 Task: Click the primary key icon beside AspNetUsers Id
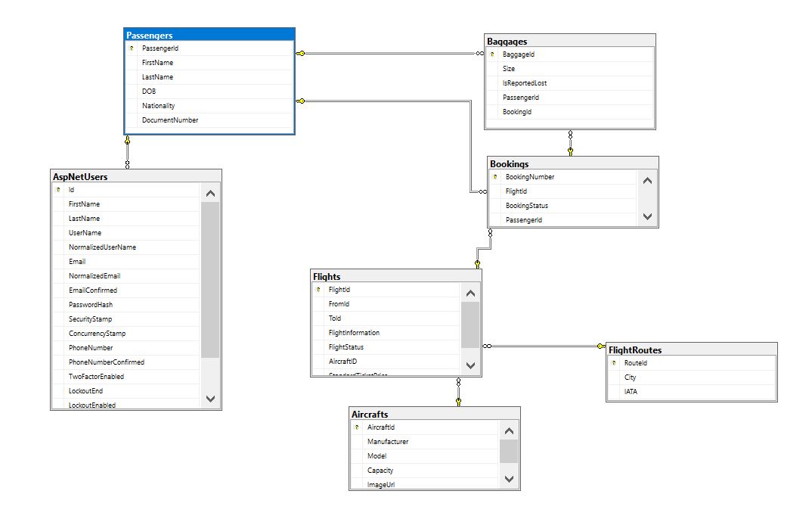58,190
